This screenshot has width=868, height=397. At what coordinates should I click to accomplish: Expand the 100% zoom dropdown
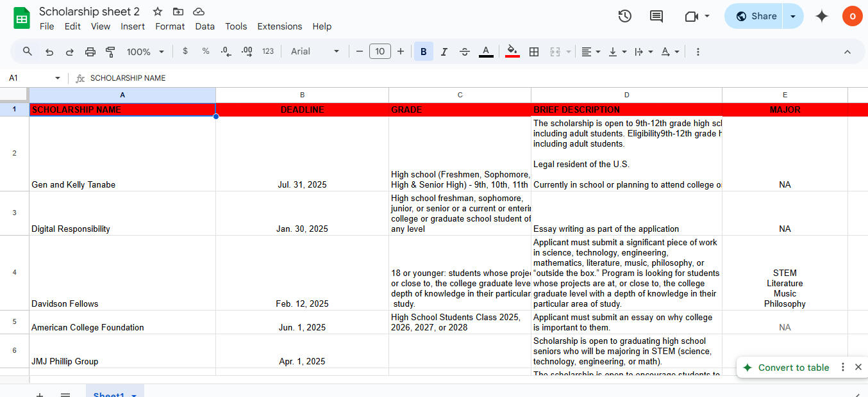pos(146,52)
